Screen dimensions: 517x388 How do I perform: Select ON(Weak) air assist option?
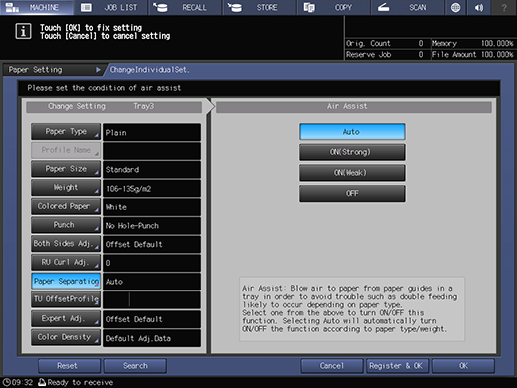pos(352,173)
